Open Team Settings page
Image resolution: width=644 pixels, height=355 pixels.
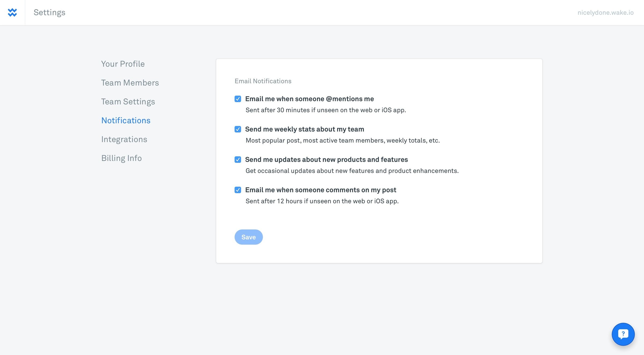point(128,102)
